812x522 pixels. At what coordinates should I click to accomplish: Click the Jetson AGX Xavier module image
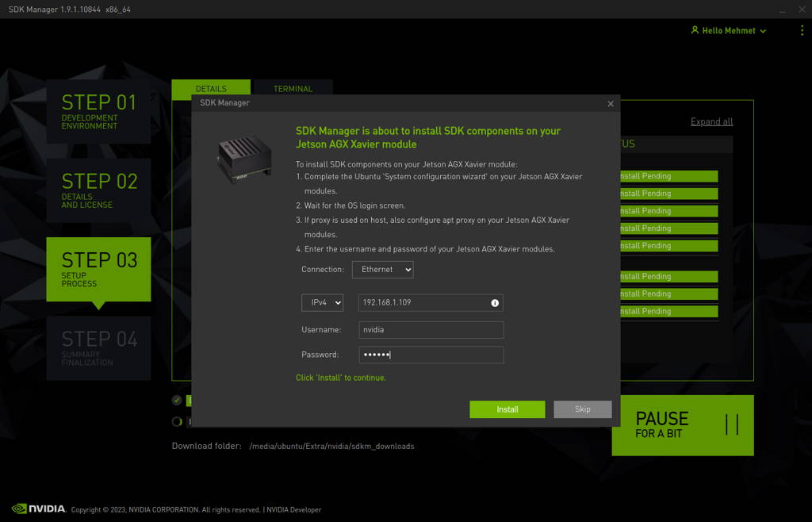244,159
